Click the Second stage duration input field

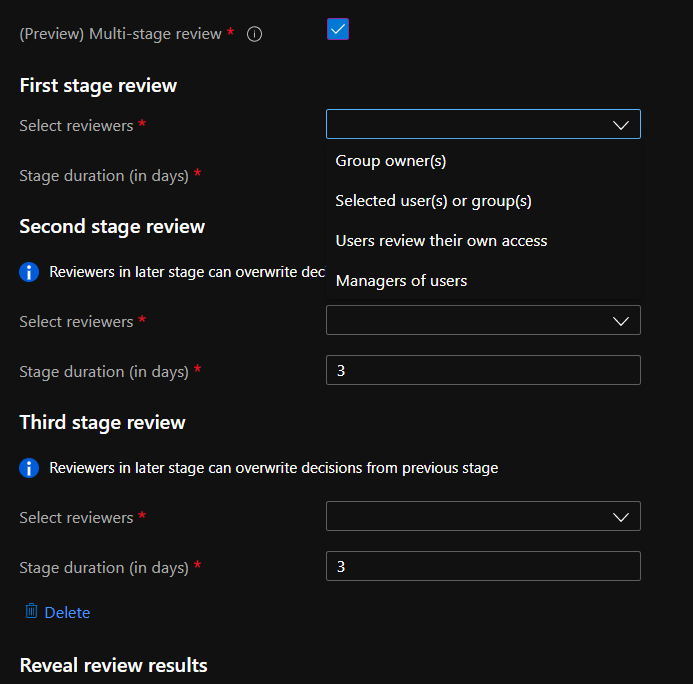[x=483, y=370]
